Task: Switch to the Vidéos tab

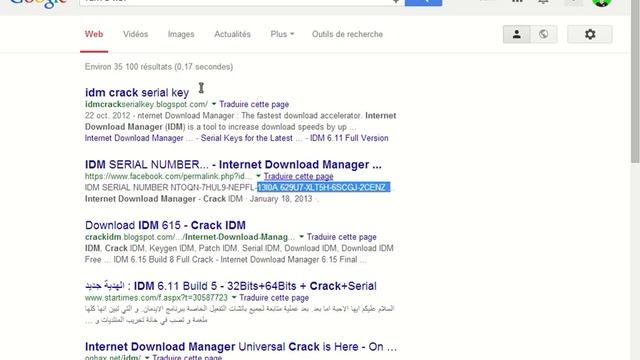Action: 136,34
